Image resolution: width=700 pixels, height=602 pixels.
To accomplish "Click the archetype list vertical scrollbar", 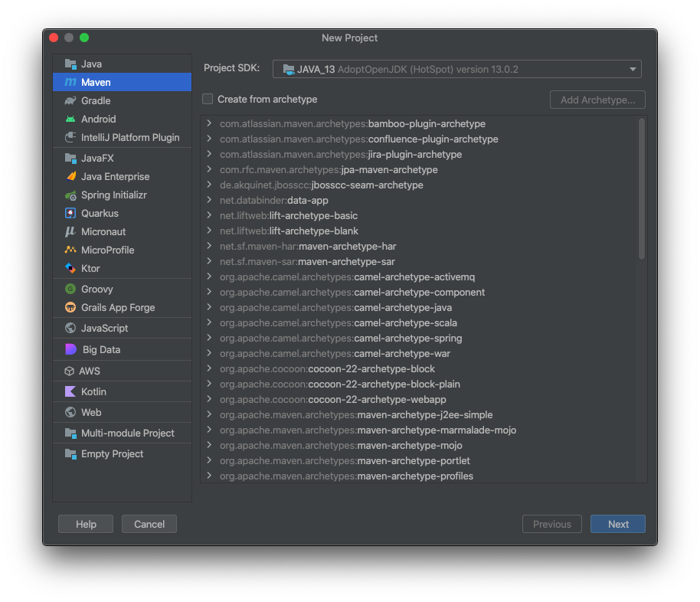I will pyautogui.click(x=642, y=188).
